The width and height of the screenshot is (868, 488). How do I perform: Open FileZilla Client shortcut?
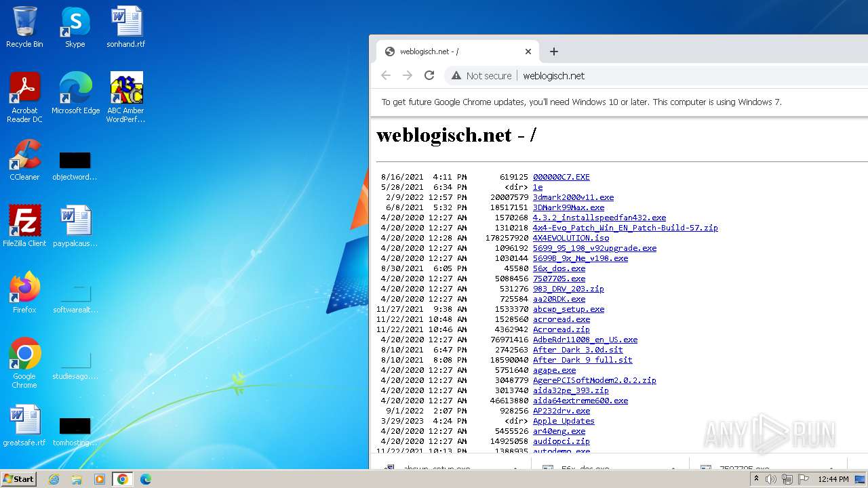pos(24,226)
